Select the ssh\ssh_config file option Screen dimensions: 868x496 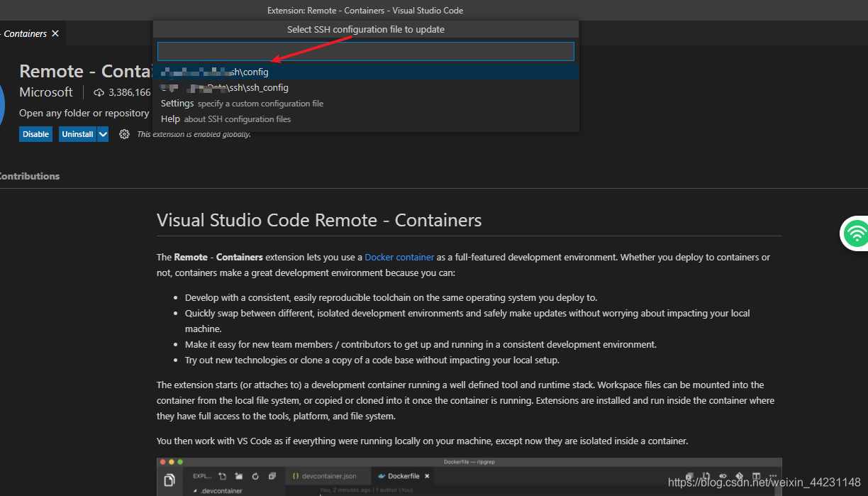pos(366,87)
